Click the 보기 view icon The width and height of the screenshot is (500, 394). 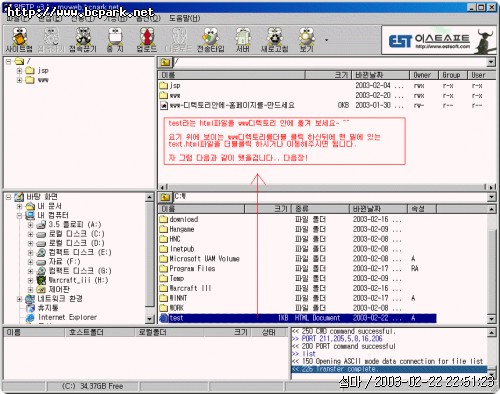307,40
